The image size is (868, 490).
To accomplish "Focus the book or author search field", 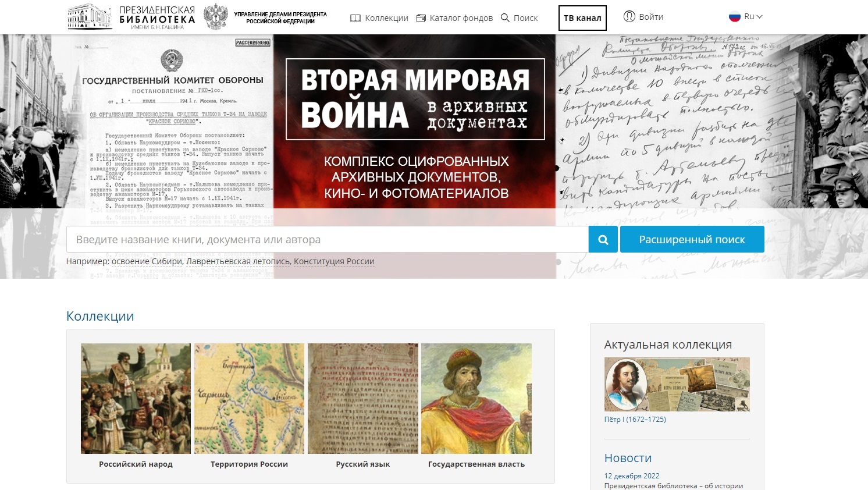I will point(327,240).
